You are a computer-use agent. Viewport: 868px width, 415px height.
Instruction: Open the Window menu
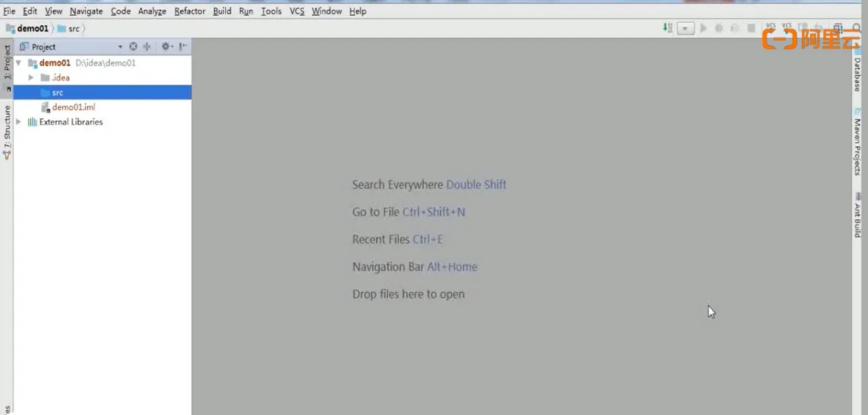[x=327, y=11]
